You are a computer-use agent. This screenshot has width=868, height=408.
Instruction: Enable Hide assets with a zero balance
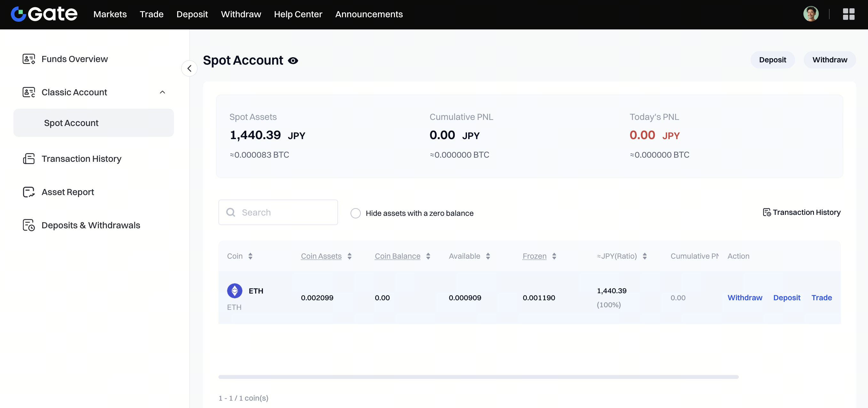tap(356, 213)
